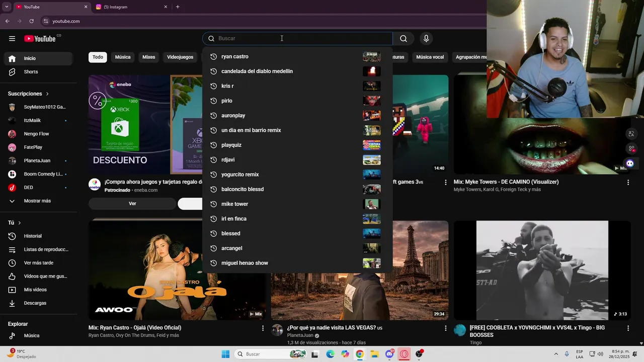Go back with browser back arrow
644x362 pixels.
point(7,21)
